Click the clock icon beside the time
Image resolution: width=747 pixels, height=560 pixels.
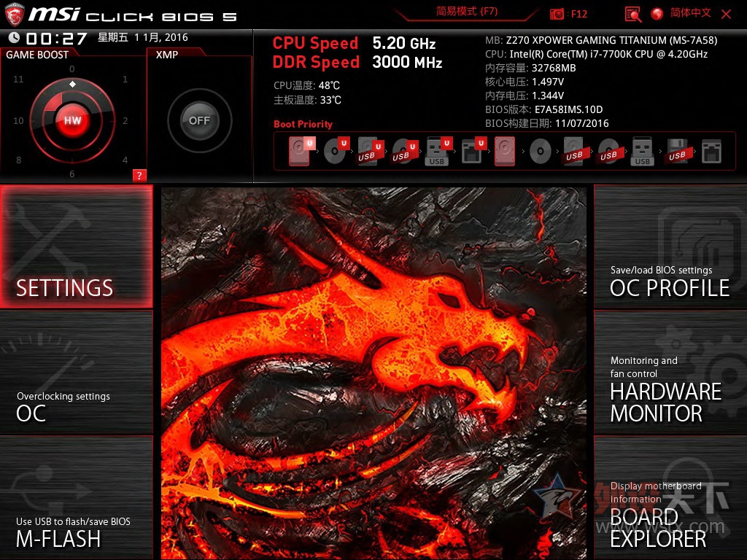coord(14,37)
